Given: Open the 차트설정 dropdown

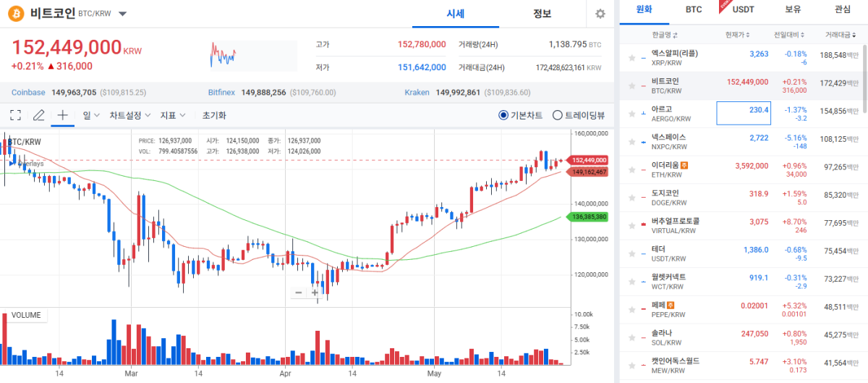Looking at the screenshot, I should coord(130,114).
